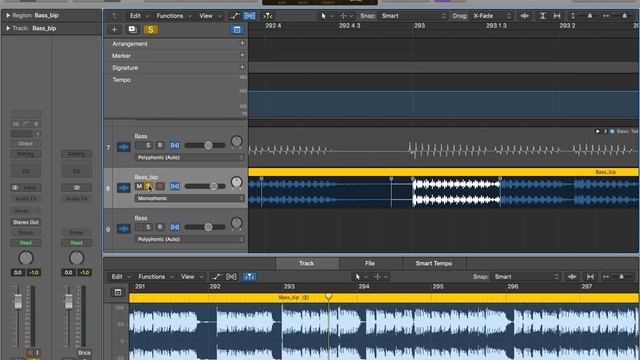Toggle the yellow global Solo S button

click(x=151, y=29)
